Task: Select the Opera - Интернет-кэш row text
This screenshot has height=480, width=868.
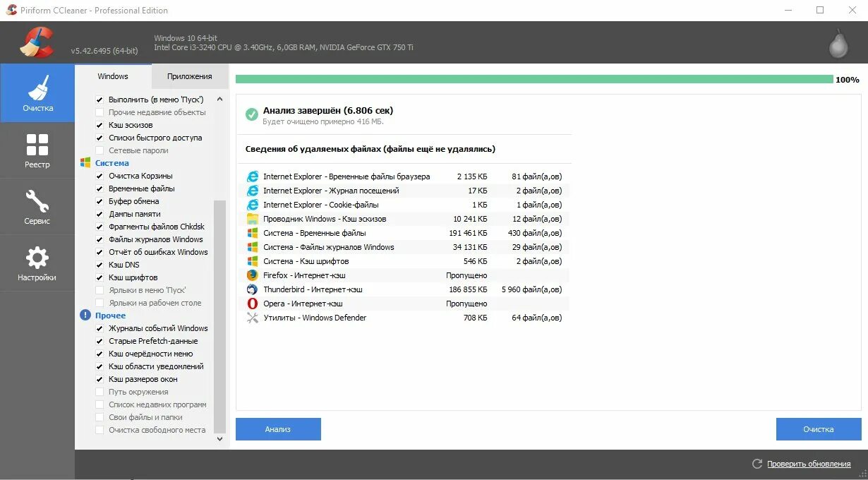Action: tap(303, 304)
